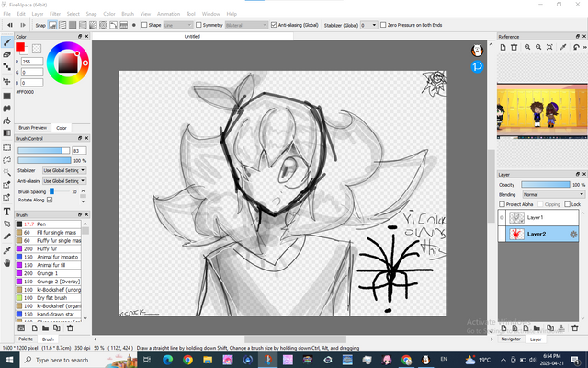Open the Symmetry mode dropdown
This screenshot has width=588, height=368.
(x=246, y=25)
